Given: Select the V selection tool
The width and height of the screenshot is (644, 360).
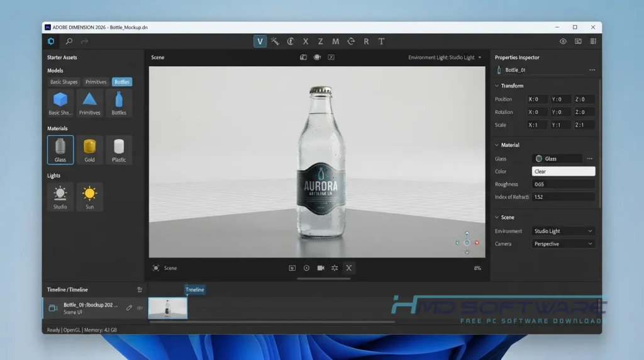Looking at the screenshot, I should tap(260, 41).
